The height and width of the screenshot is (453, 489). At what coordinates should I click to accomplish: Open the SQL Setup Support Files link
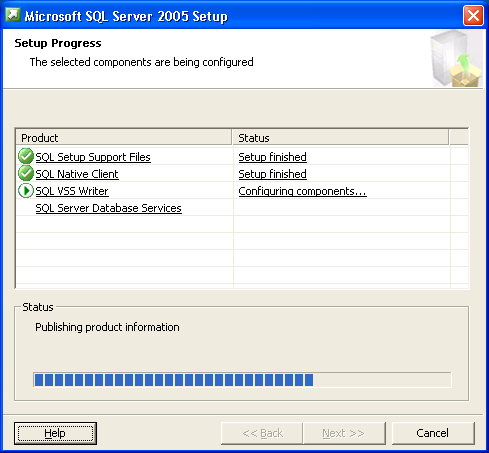coord(93,157)
